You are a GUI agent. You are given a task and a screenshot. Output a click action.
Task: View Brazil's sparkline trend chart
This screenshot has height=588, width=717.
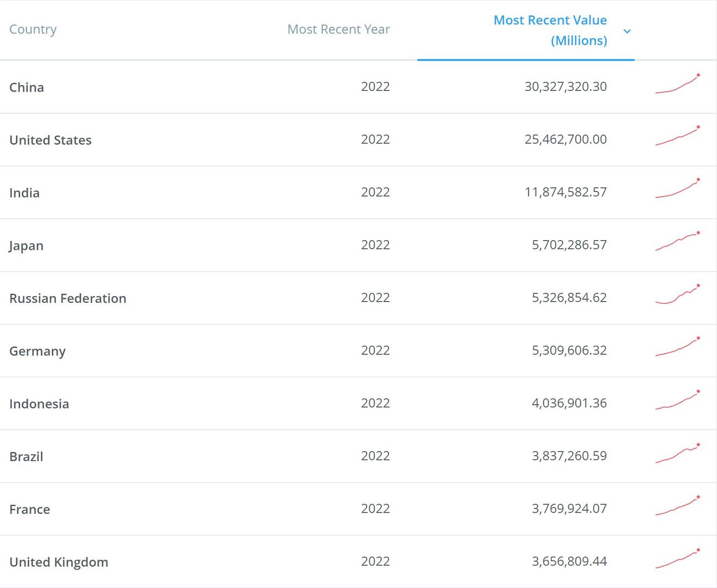point(677,453)
